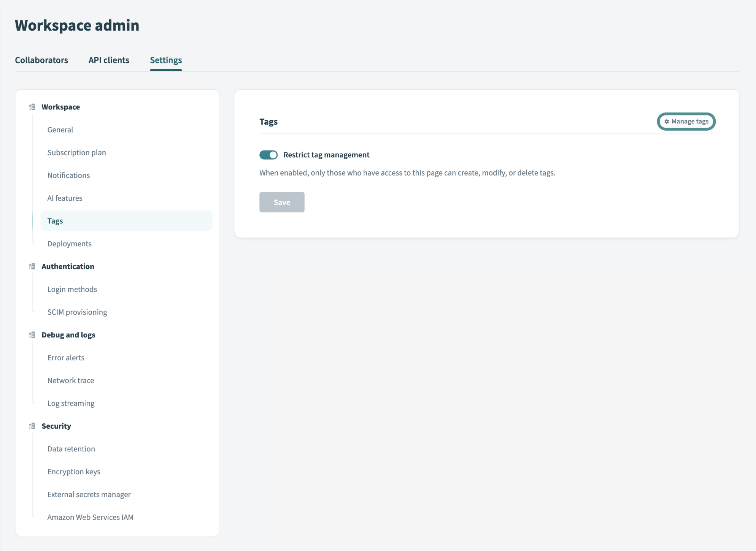Image resolution: width=756 pixels, height=551 pixels.
Task: Disable the Restrict tag management toggle
Action: 268,154
